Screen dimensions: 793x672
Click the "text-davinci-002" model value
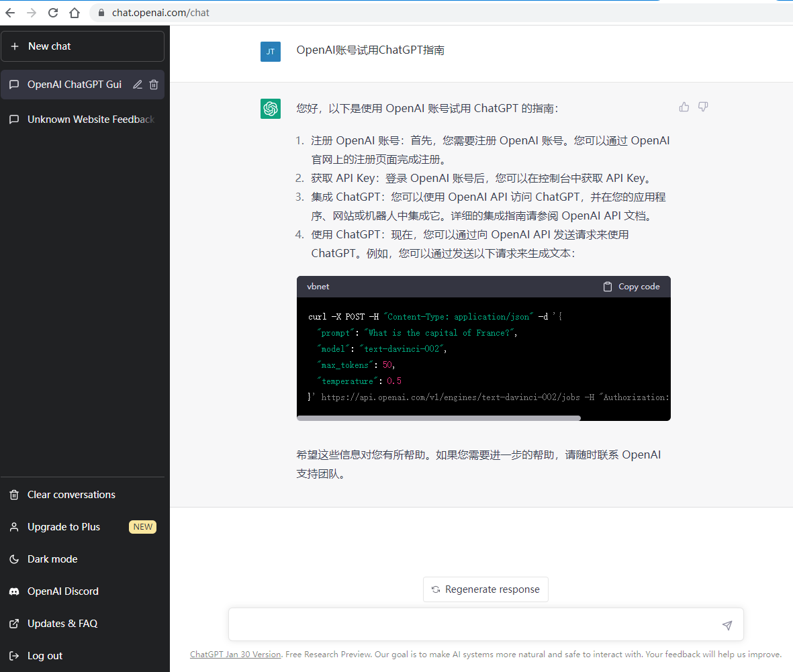[x=403, y=349]
